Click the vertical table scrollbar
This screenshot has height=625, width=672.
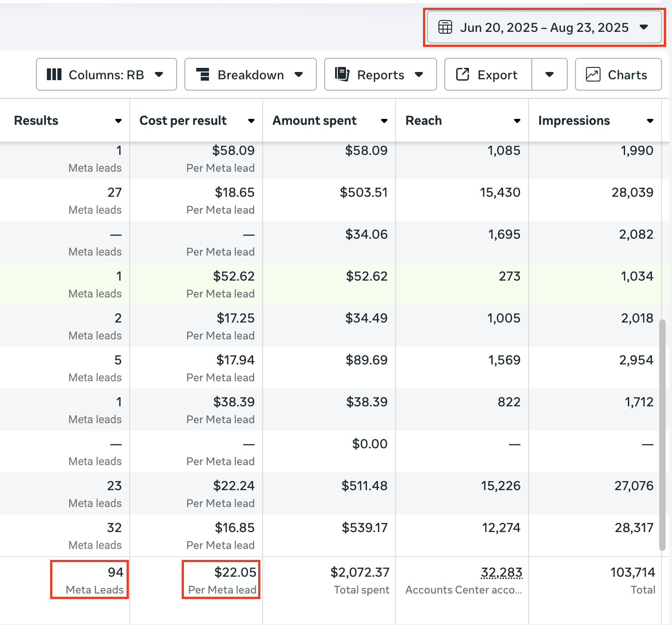click(x=662, y=433)
